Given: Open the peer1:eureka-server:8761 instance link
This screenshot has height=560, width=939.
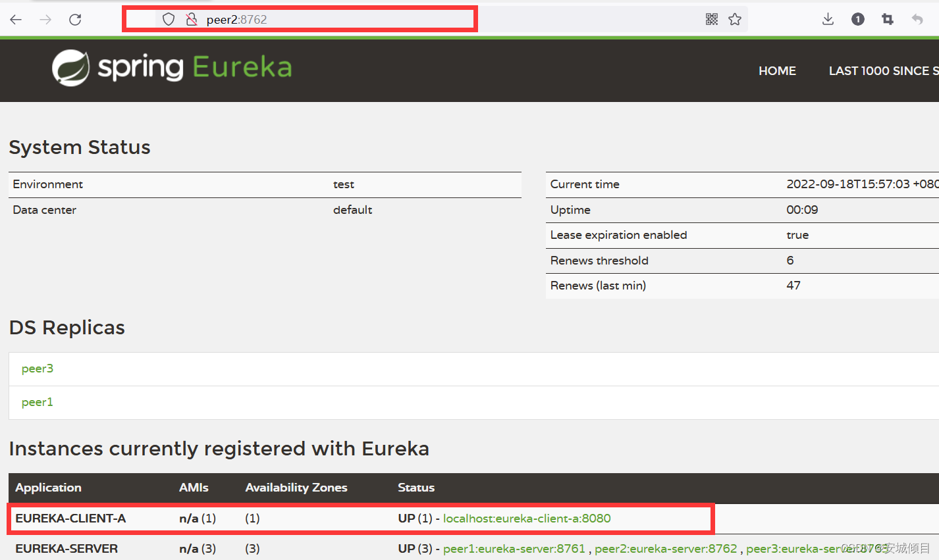Looking at the screenshot, I should 514,549.
